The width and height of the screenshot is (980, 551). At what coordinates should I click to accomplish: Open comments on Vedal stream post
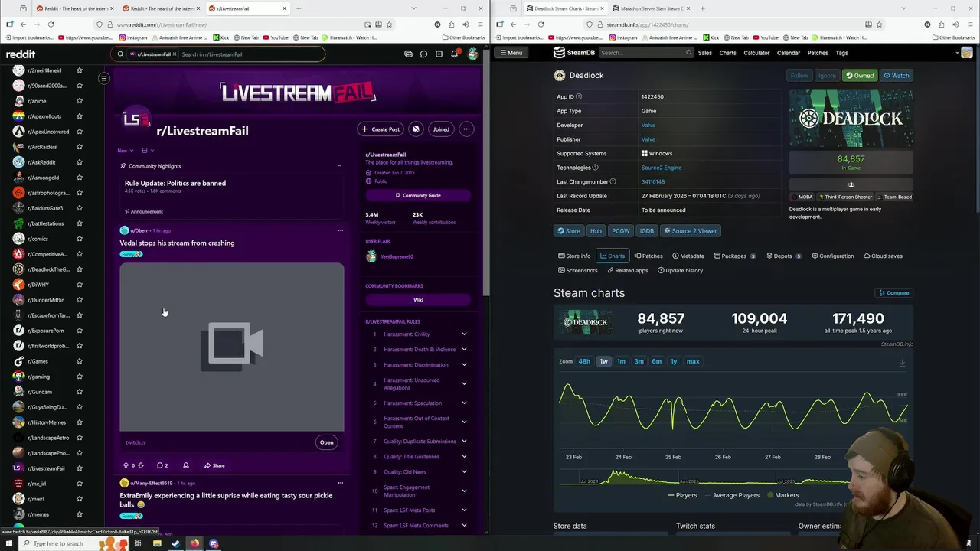point(162,465)
